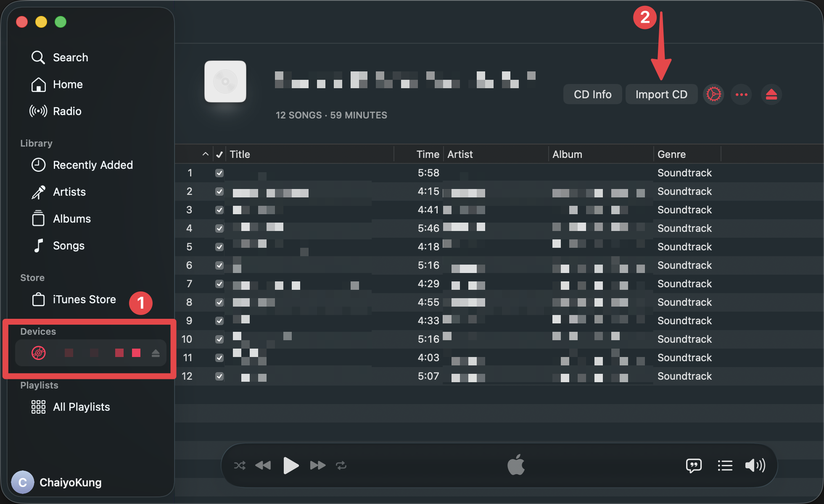
Task: Click the volume control
Action: click(x=755, y=465)
